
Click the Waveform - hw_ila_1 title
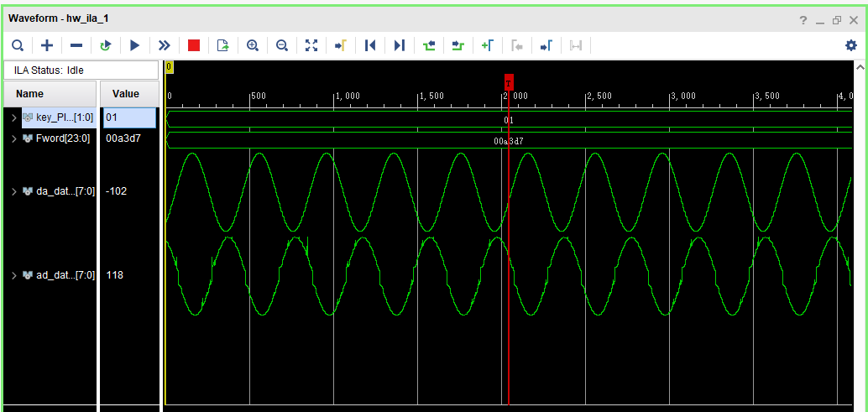click(x=58, y=18)
